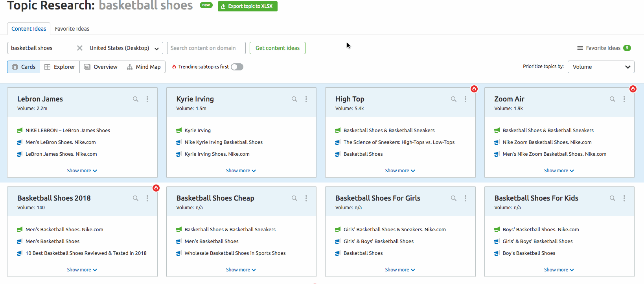Click Export topic to XLSX button
The width and height of the screenshot is (644, 284).
click(x=247, y=6)
